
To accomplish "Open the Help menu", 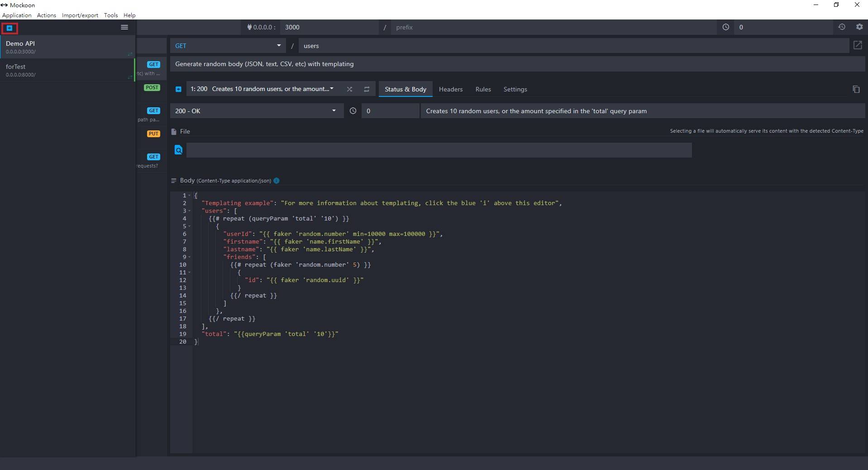I will coord(129,15).
